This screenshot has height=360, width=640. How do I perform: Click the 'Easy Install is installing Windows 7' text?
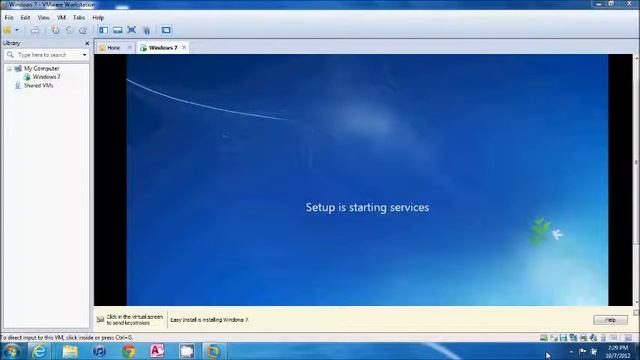pos(209,320)
